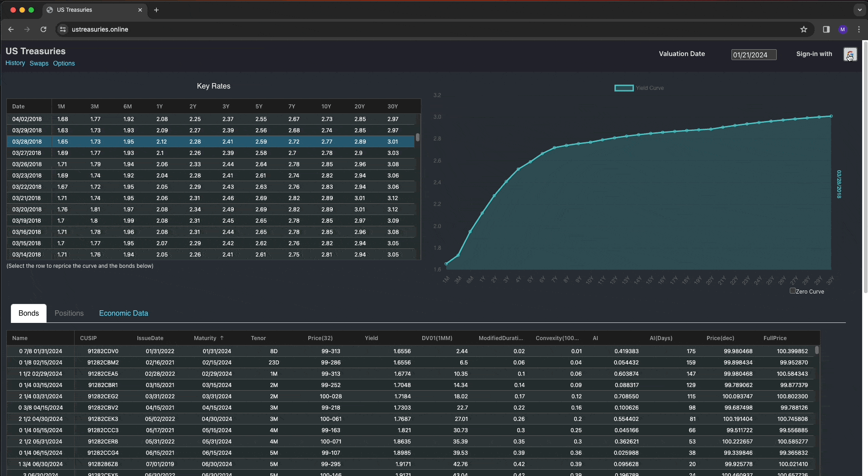This screenshot has width=868, height=476.
Task: Click the Valuation Date input field
Action: [x=753, y=55]
